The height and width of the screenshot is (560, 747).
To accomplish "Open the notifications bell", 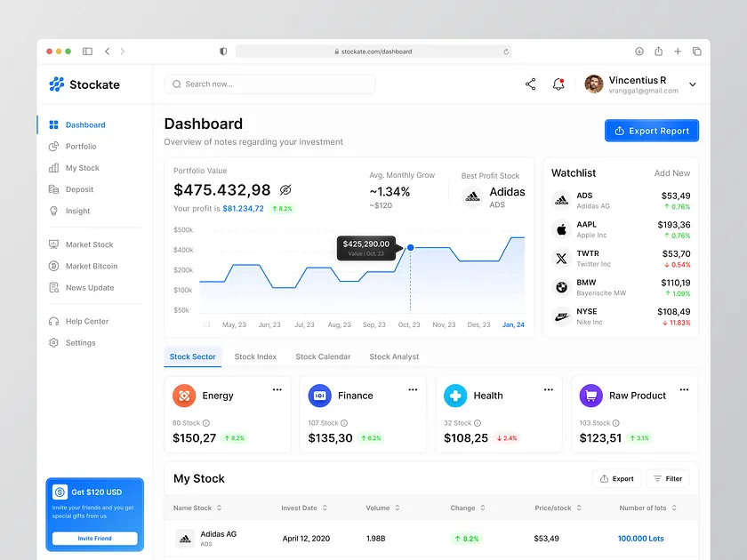I will [558, 84].
